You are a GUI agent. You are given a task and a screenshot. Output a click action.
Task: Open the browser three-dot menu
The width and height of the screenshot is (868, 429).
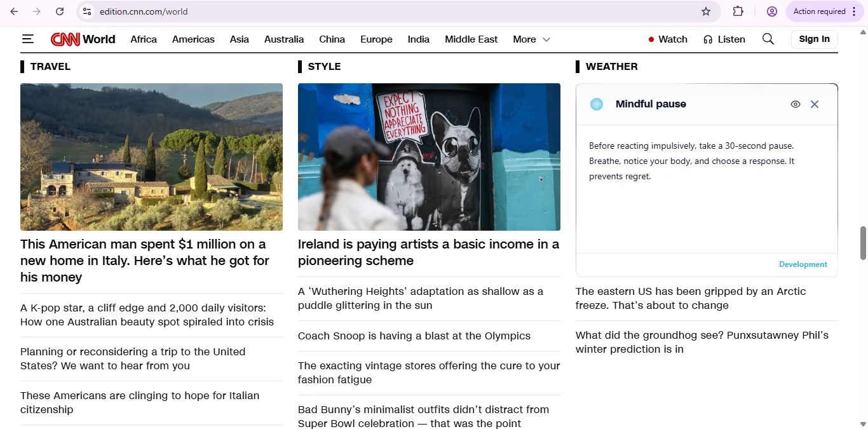(x=855, y=11)
